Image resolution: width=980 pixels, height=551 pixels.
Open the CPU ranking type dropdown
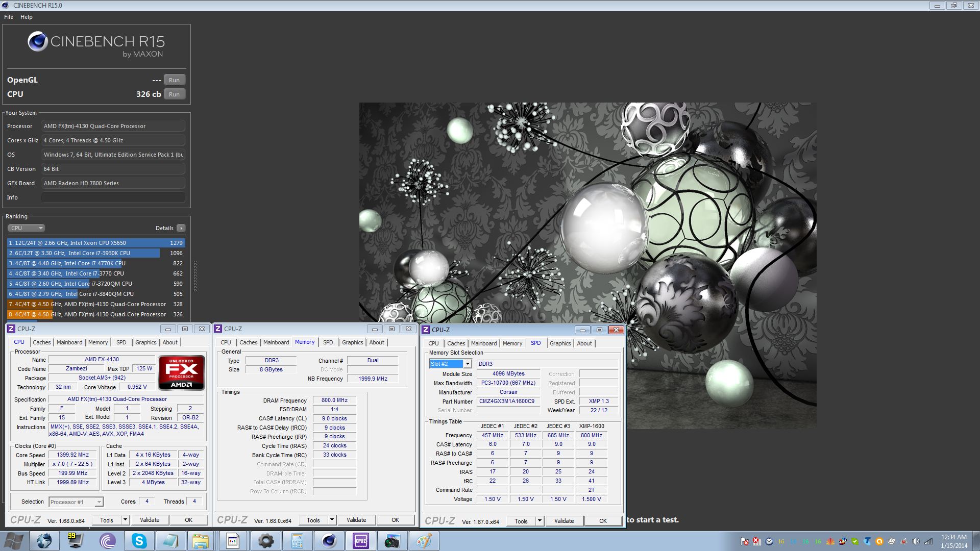tap(27, 228)
